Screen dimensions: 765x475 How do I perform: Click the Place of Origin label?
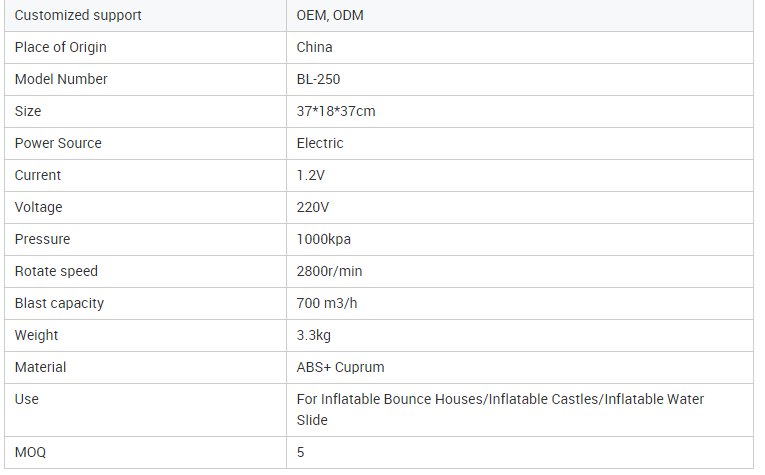pos(61,47)
